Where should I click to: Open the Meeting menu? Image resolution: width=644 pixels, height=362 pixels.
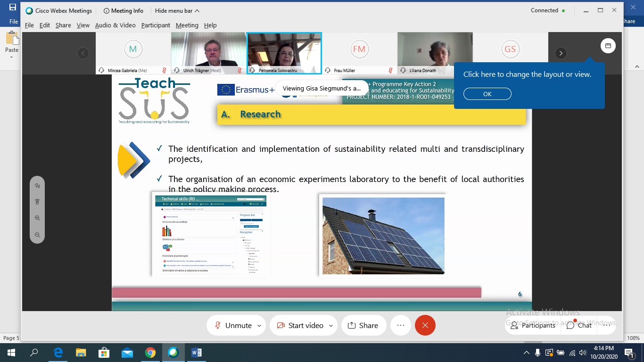coord(187,25)
